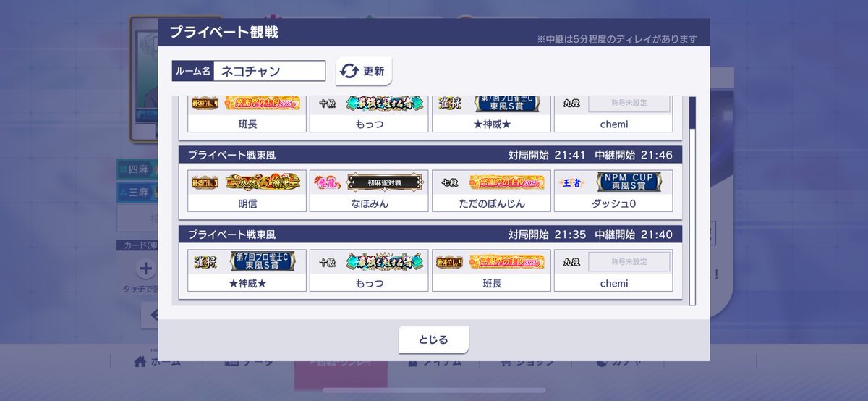Click the 更新 refresh button
This screenshot has width=868, height=401.
364,71
